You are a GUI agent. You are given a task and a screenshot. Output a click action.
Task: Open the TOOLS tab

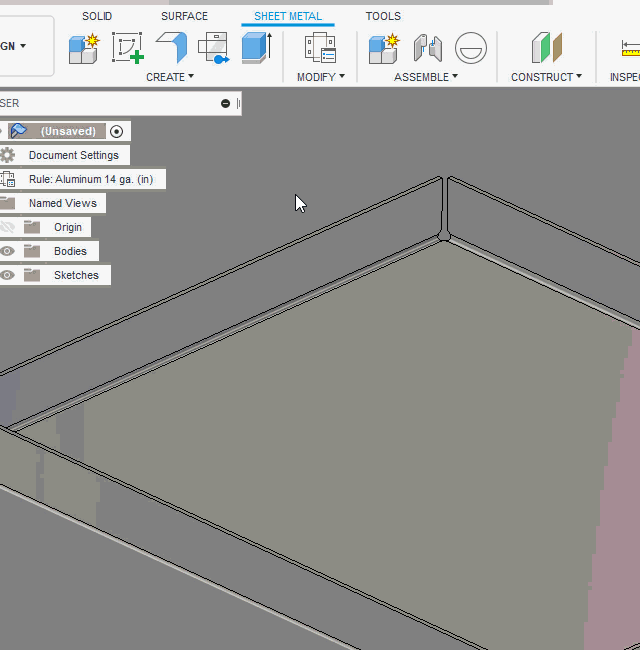click(x=383, y=16)
